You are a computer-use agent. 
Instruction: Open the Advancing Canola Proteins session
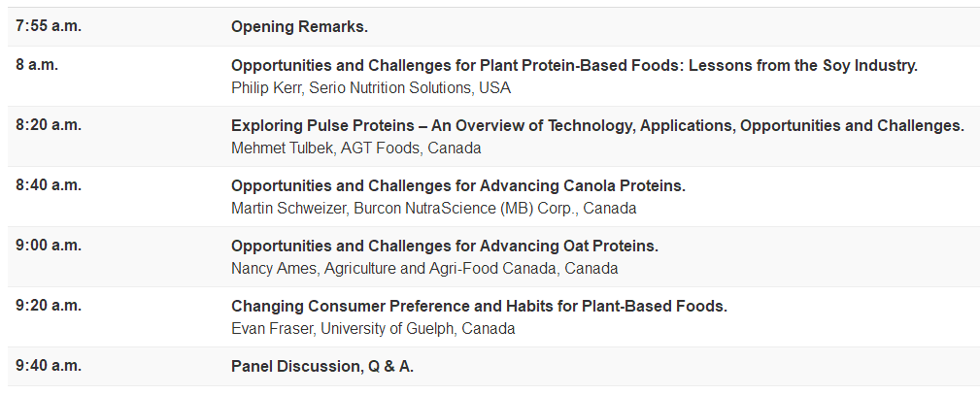click(457, 186)
